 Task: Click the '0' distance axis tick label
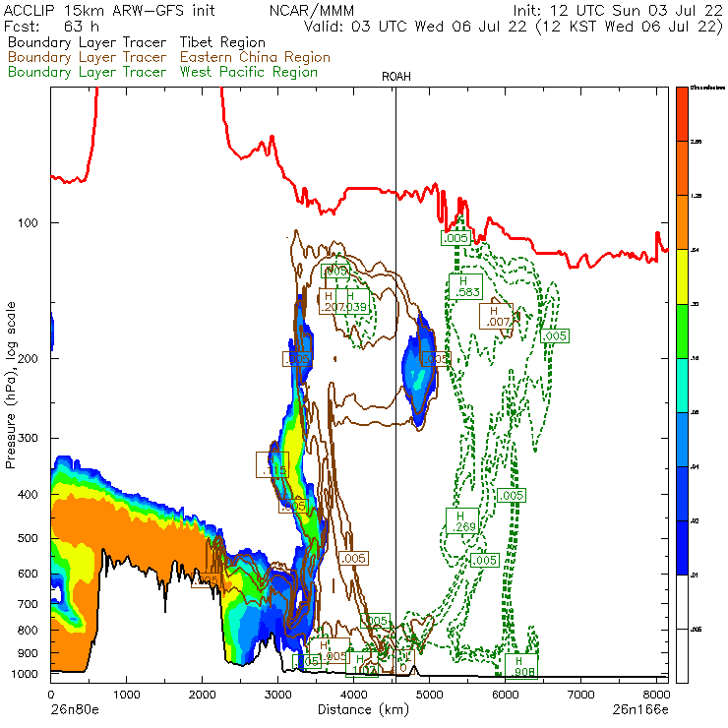(50, 695)
